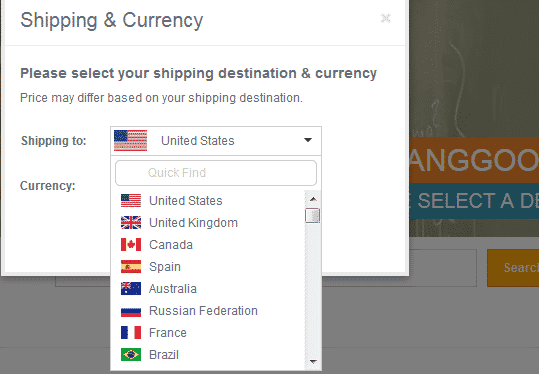Click the United Kingdom flag icon
Image resolution: width=539 pixels, height=374 pixels.
(131, 223)
